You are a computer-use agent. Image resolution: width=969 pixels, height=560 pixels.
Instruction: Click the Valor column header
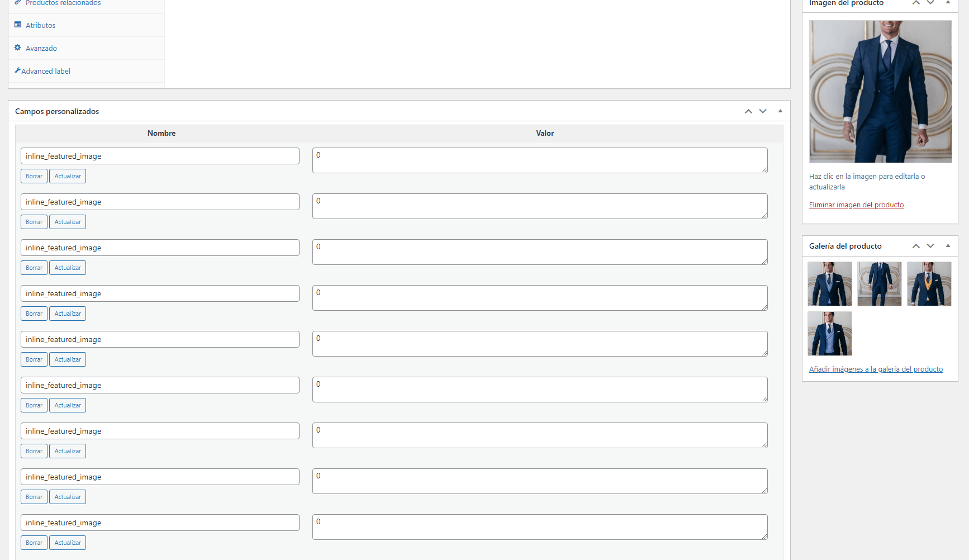pos(545,133)
